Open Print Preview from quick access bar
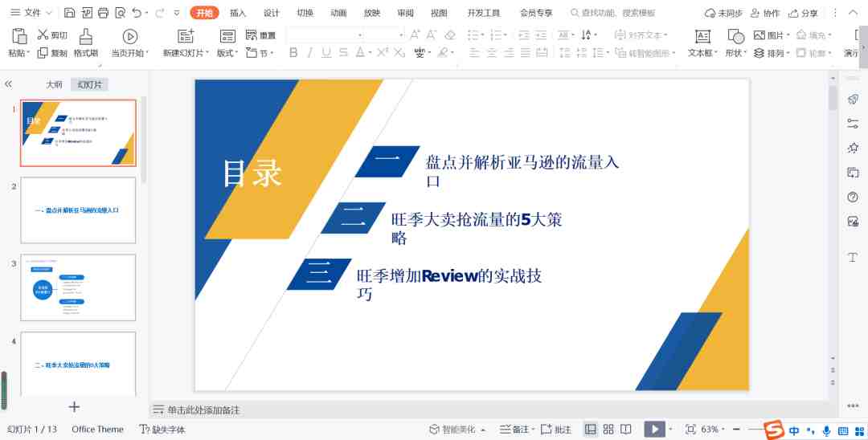 click(x=120, y=13)
